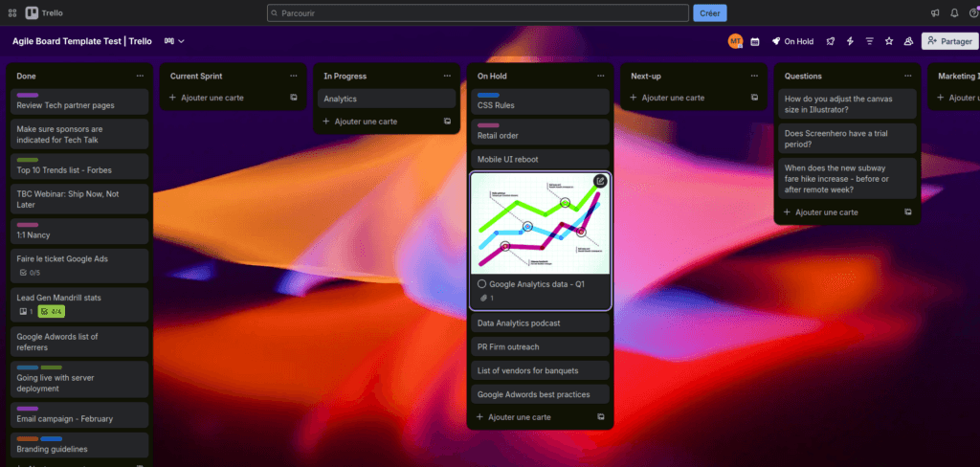Open the Analytics card
980x467 pixels.
[x=387, y=99]
